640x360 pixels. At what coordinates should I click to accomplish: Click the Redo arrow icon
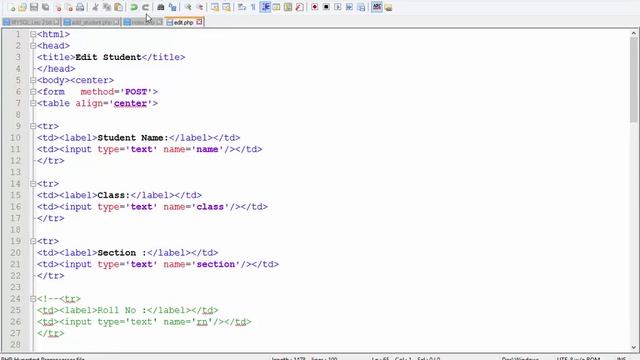click(145, 7)
